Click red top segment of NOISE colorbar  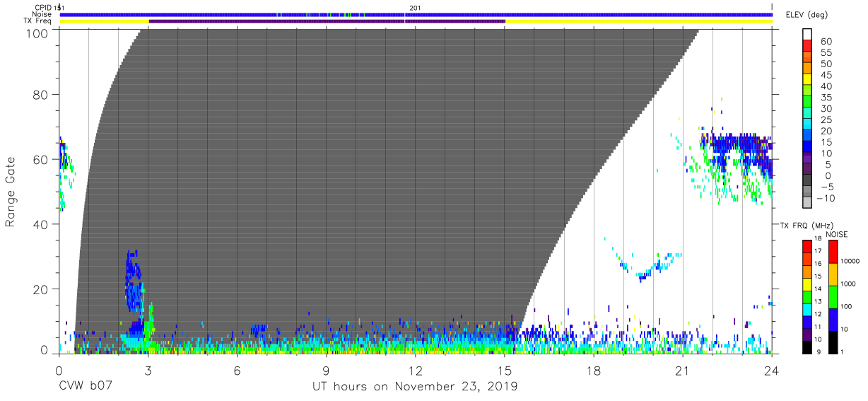tap(832, 252)
